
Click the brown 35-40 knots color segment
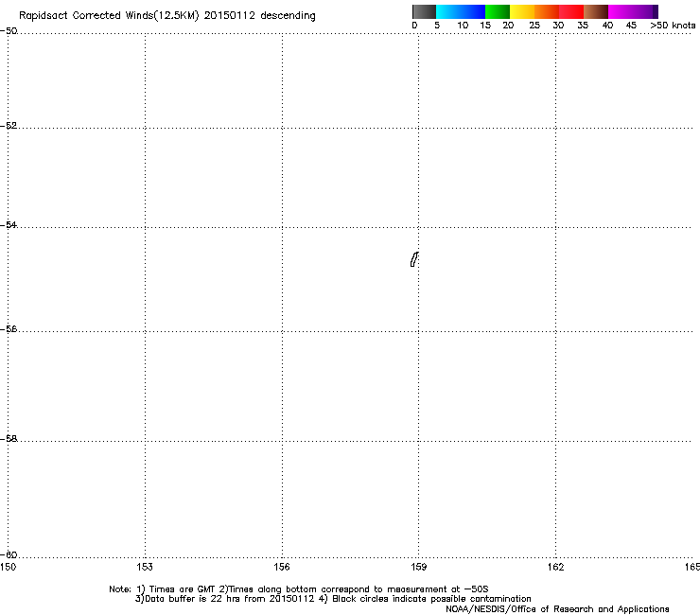coord(596,11)
